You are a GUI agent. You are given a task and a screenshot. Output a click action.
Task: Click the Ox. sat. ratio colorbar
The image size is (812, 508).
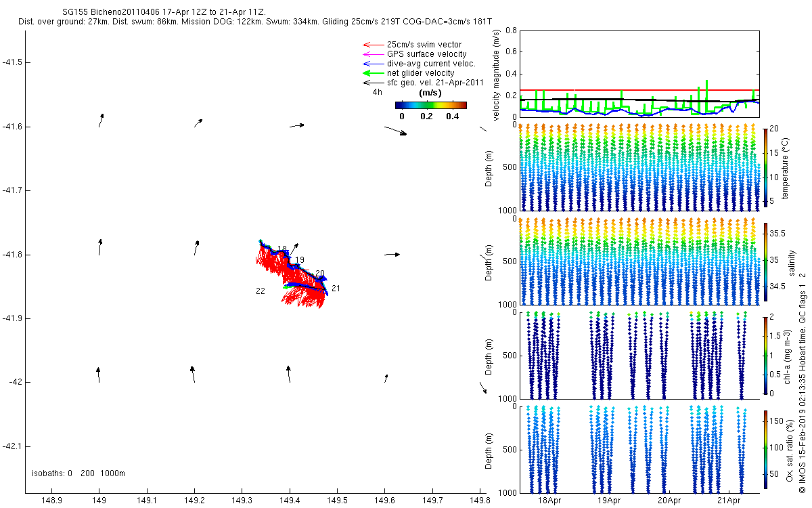765,449
